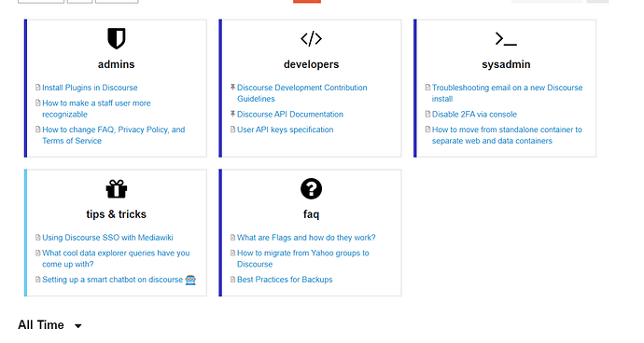Viewport: 644px width, 343px height.
Task: Click the pin icon beside Discourse API Documentation
Action: coord(233,114)
